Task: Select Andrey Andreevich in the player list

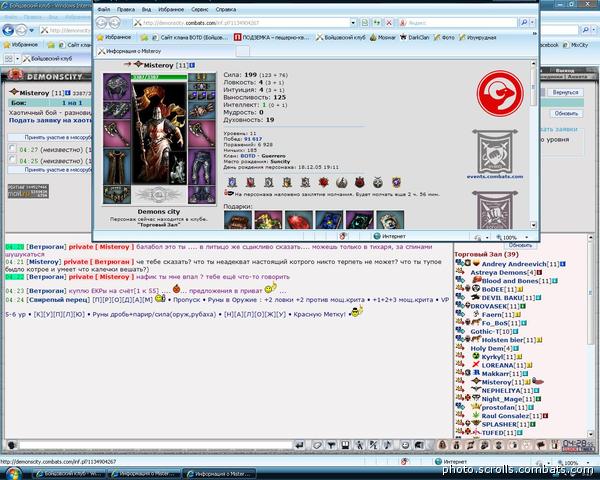Action: point(514,264)
